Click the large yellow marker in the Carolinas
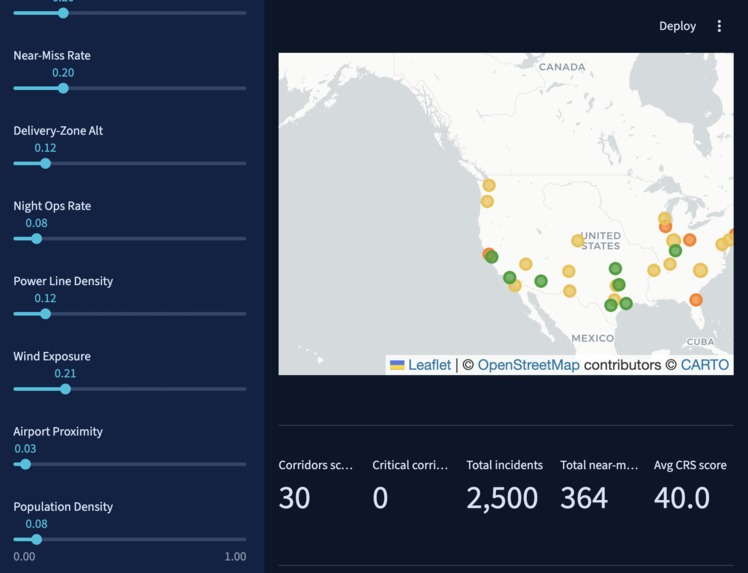 700,271
